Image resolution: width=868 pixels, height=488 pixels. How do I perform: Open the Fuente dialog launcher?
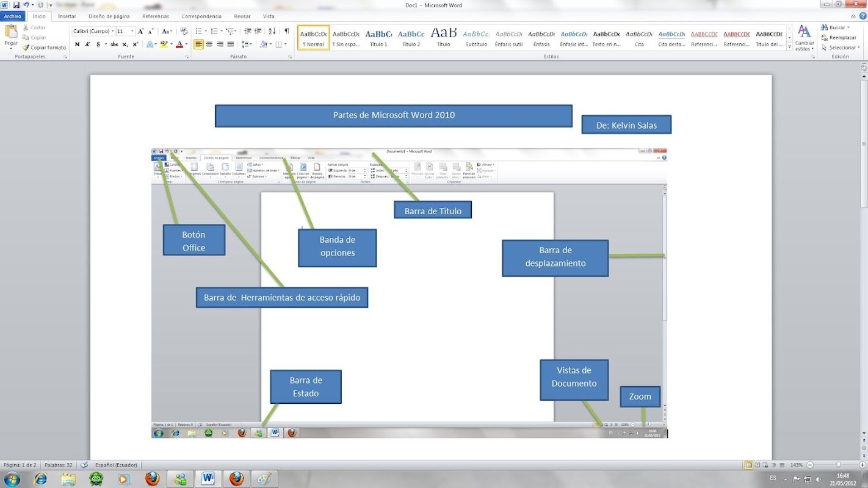coord(187,57)
